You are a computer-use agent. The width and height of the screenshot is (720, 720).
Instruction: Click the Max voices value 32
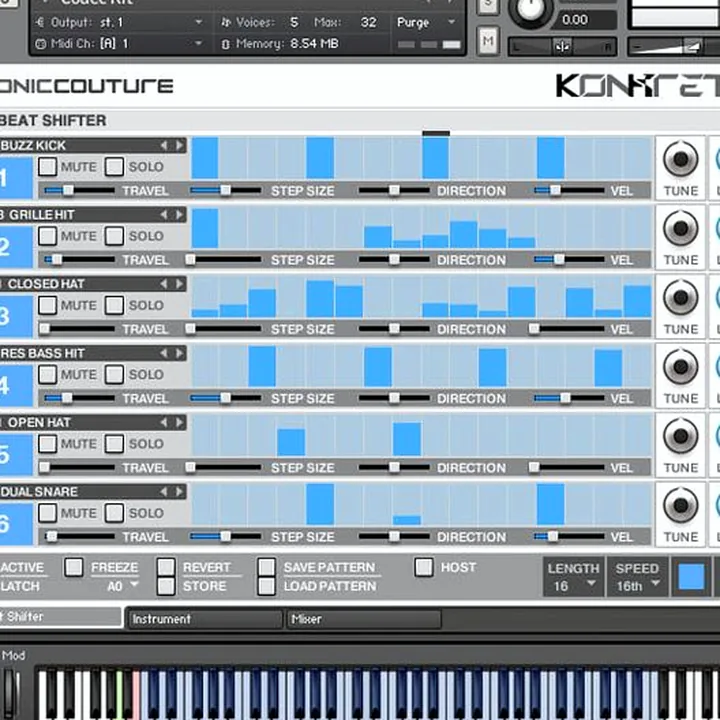368,22
